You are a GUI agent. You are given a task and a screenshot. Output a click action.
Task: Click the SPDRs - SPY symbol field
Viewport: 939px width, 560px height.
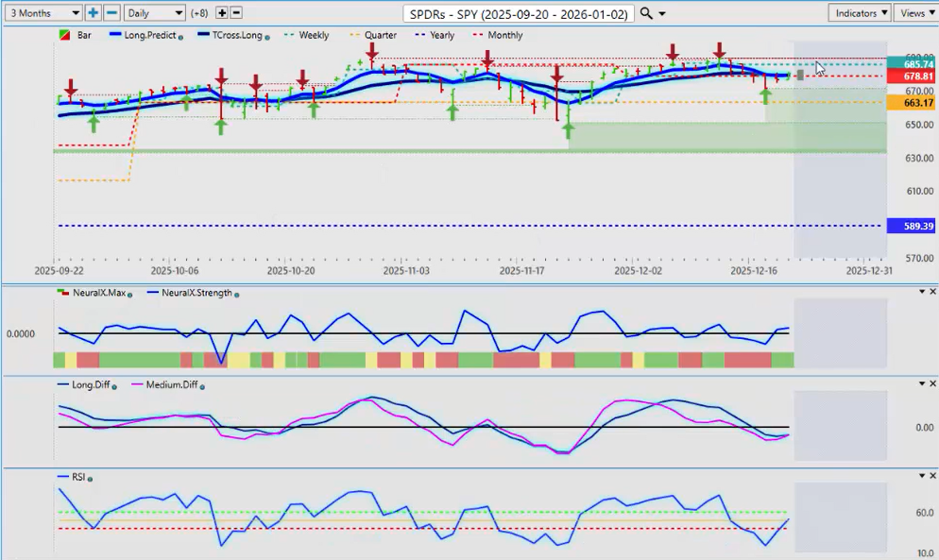click(x=518, y=14)
